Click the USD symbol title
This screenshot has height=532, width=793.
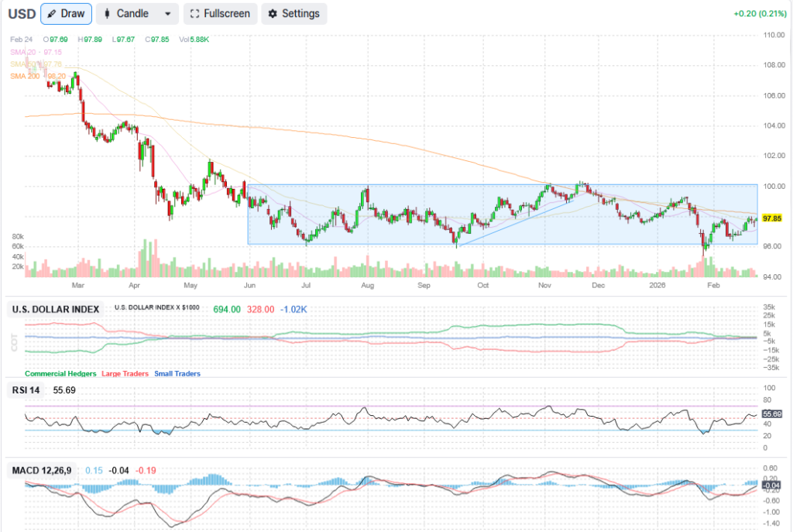click(x=20, y=14)
